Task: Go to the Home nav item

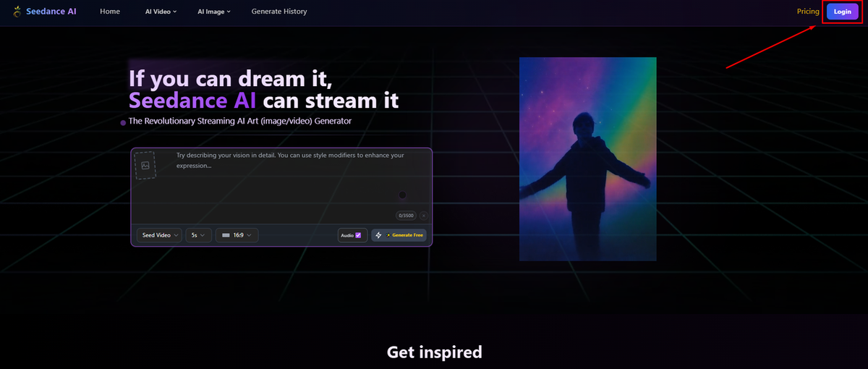Action: tap(110, 12)
